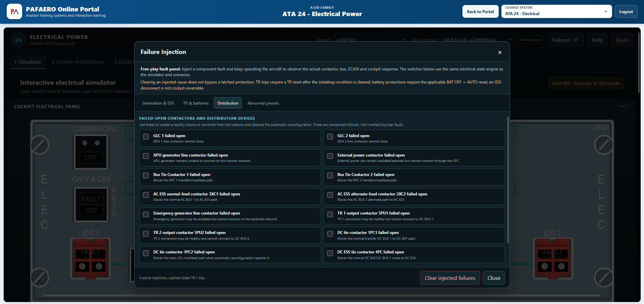Toggle GLC 1 failed open checkbox

pos(146,137)
